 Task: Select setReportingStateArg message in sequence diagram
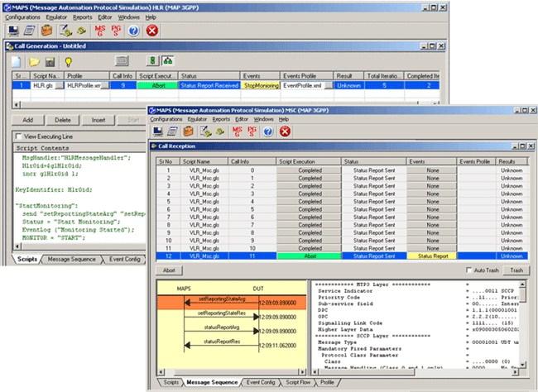(232, 302)
